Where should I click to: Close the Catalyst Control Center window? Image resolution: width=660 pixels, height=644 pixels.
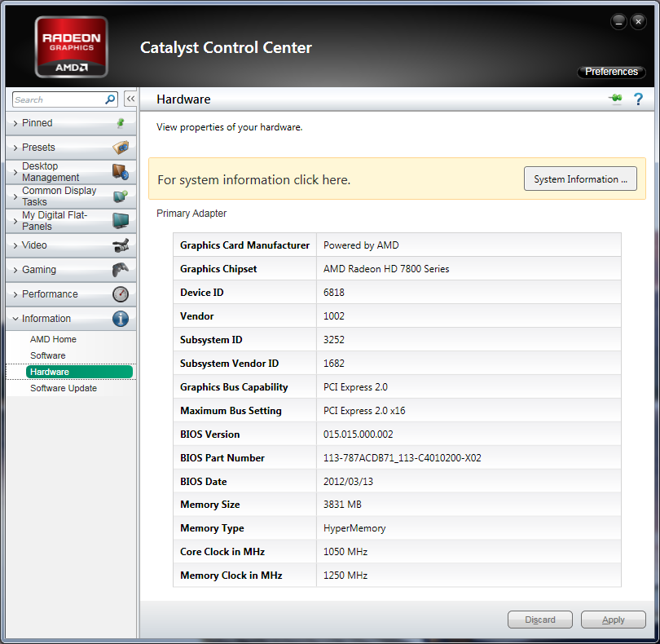(638, 21)
